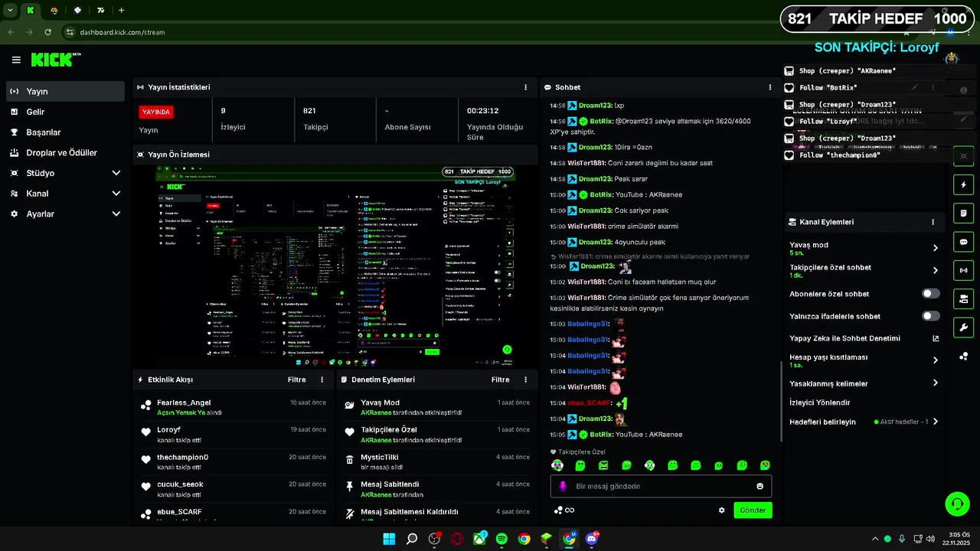This screenshot has height=551, width=980.
Task: Open Başarılar in the sidebar
Action: 65,132
